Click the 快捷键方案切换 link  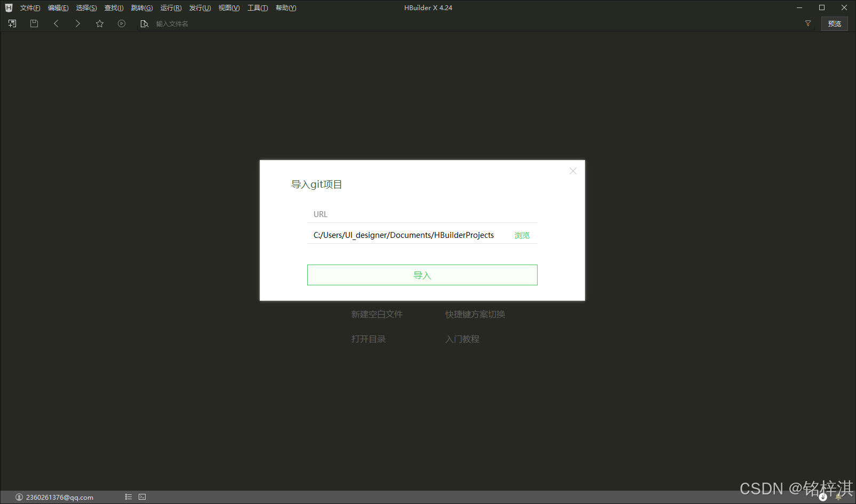coord(475,315)
